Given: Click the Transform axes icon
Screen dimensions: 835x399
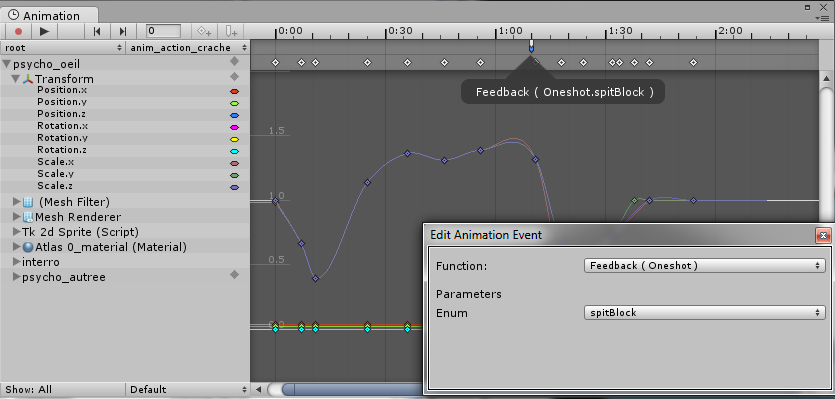Looking at the screenshot, I should coord(28,79).
